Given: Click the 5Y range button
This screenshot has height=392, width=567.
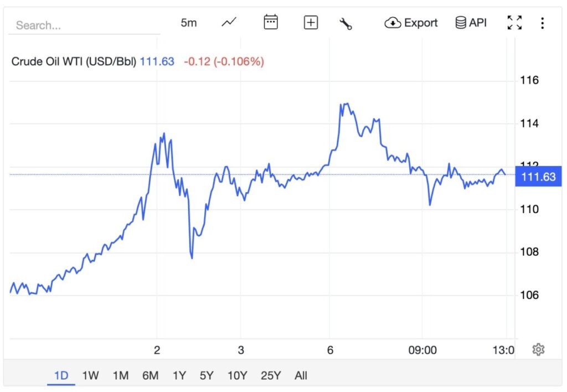Looking at the screenshot, I should (x=208, y=375).
